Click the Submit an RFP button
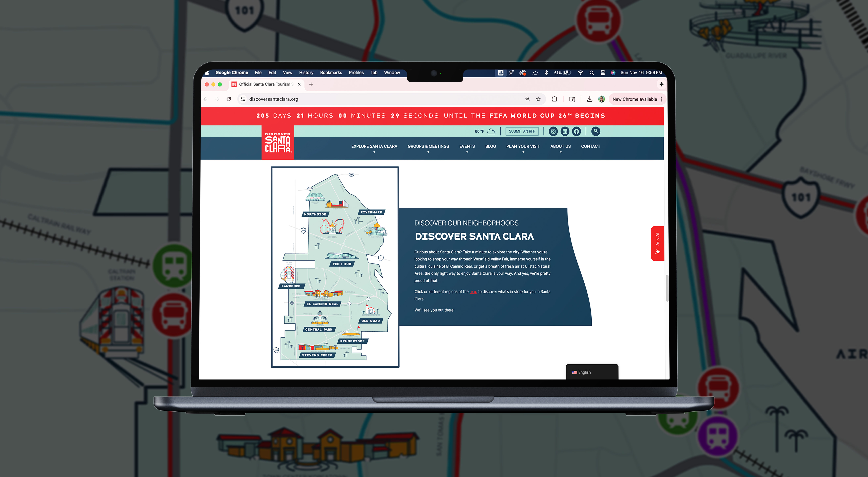 point(522,131)
